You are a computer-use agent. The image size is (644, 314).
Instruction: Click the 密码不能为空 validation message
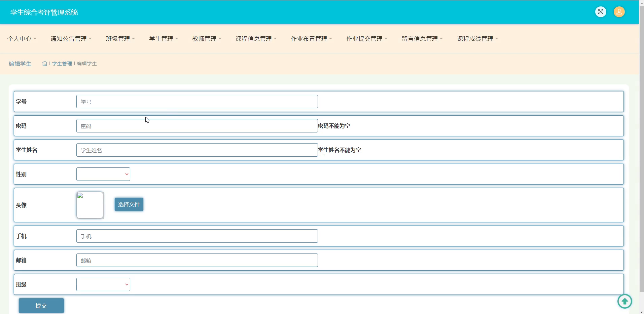click(334, 126)
